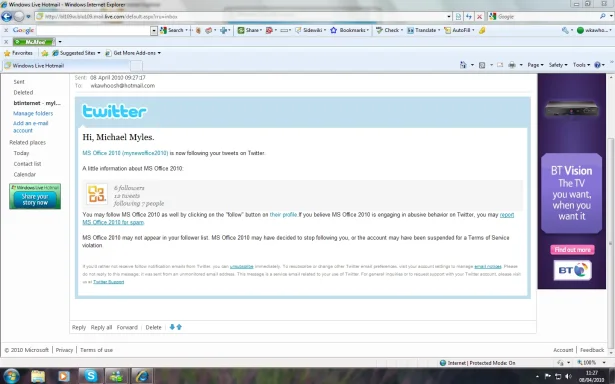
Task: Click the IE Google search box
Action: click(x=547, y=16)
